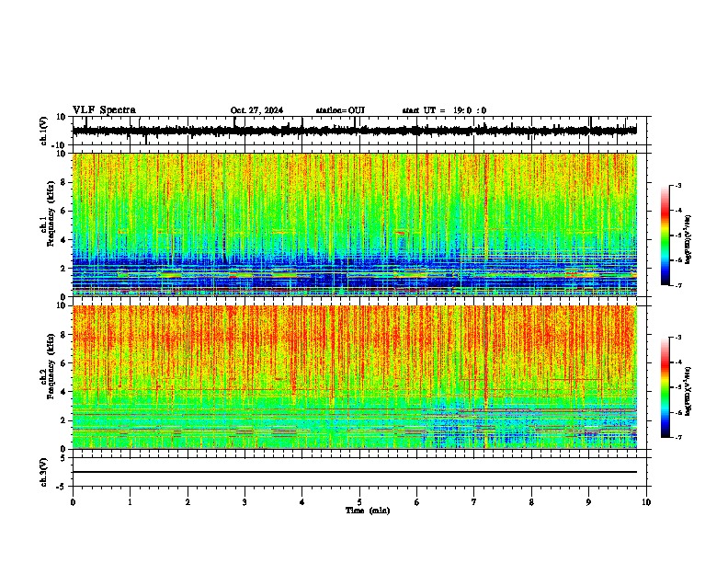Click time tick label '3' on x-axis

pyautogui.click(x=245, y=502)
